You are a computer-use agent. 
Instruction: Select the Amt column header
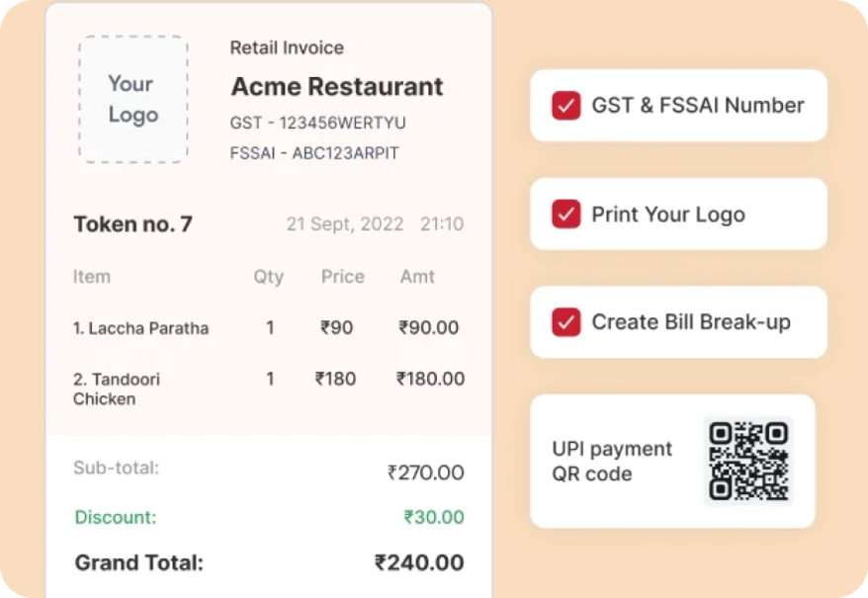(417, 277)
